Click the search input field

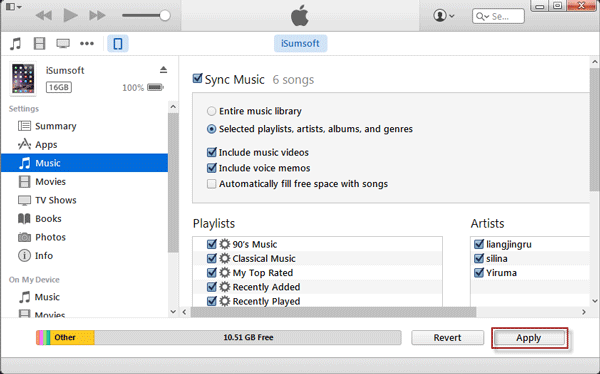(498, 16)
